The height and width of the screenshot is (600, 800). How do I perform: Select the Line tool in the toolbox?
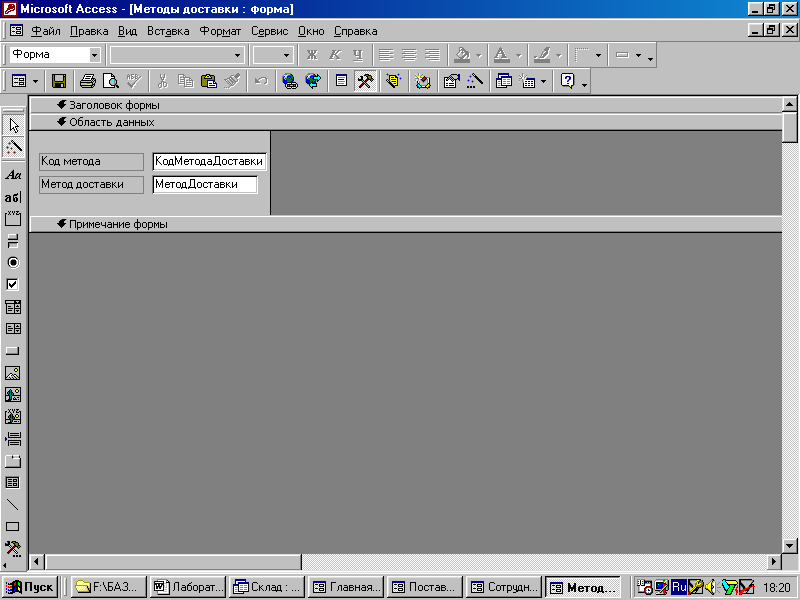(x=13, y=504)
